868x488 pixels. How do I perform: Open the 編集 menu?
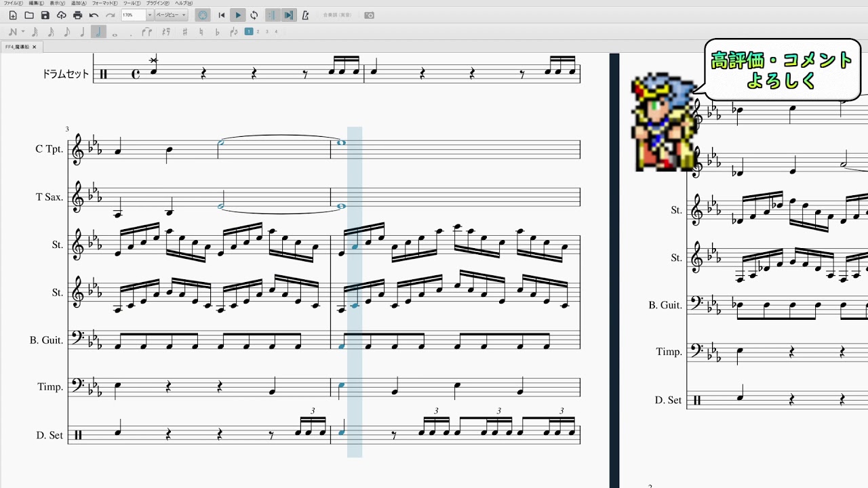[37, 3]
